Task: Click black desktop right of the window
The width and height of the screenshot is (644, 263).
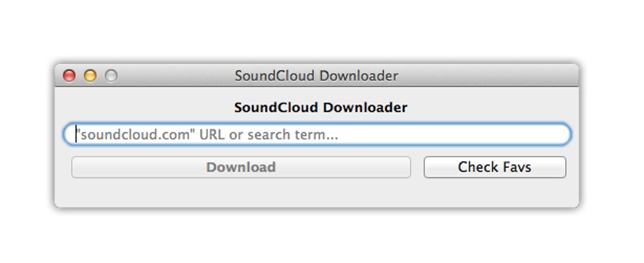Action: [x=611, y=136]
